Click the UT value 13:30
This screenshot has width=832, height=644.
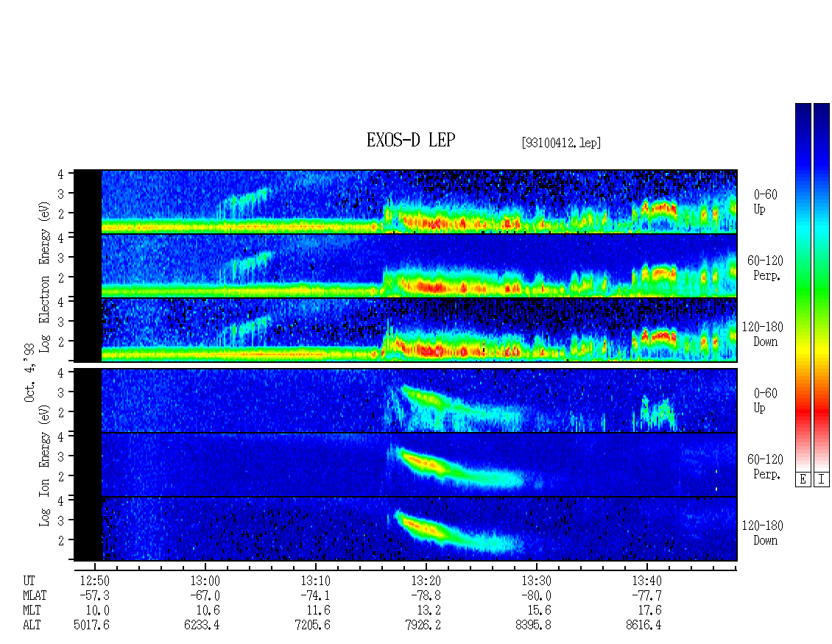[536, 581]
